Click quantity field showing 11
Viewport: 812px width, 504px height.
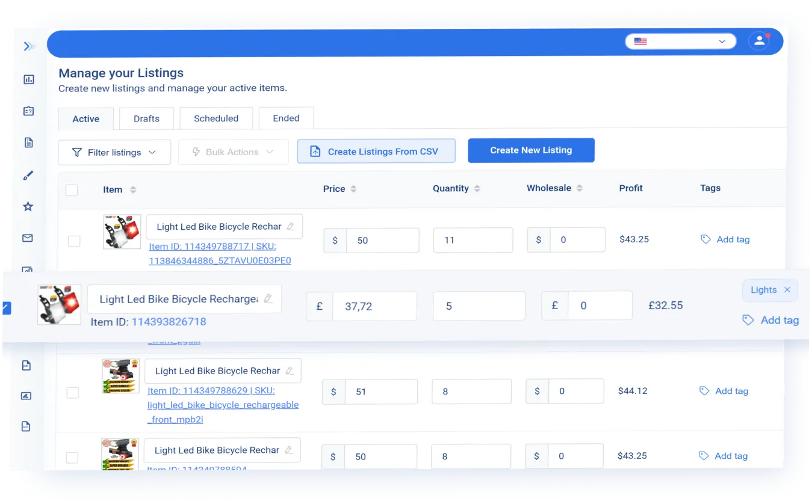(x=473, y=240)
